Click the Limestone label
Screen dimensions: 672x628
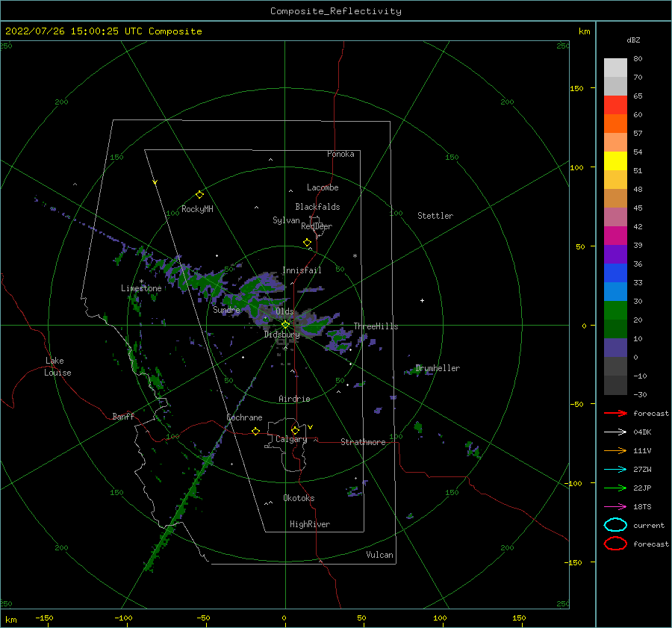[x=141, y=288]
